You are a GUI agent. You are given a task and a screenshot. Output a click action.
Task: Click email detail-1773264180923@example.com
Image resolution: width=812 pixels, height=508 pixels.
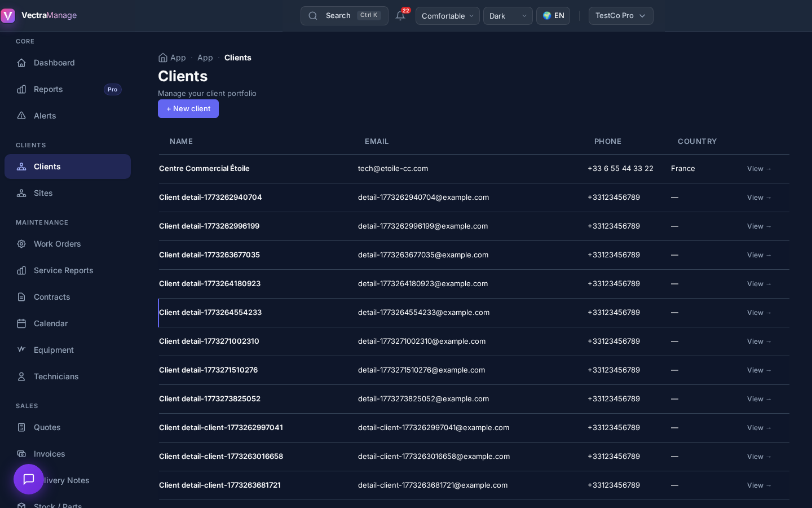[423, 283]
